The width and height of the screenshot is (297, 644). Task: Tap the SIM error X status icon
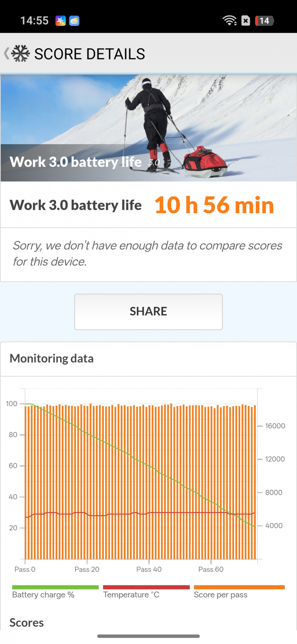point(245,21)
